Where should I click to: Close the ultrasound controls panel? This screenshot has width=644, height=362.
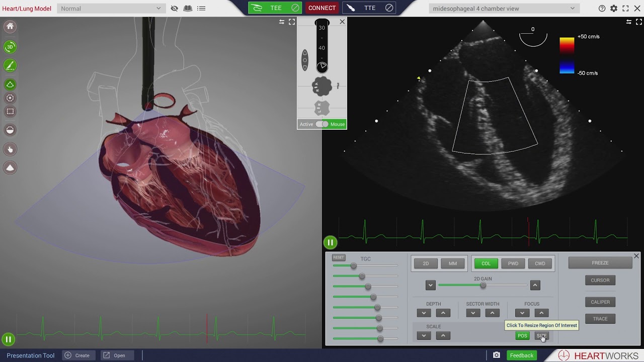click(636, 256)
